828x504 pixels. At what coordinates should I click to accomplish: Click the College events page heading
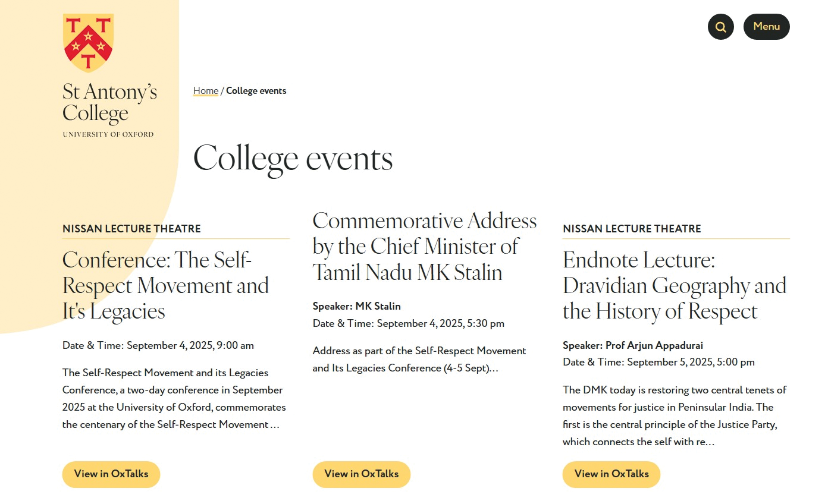click(293, 159)
